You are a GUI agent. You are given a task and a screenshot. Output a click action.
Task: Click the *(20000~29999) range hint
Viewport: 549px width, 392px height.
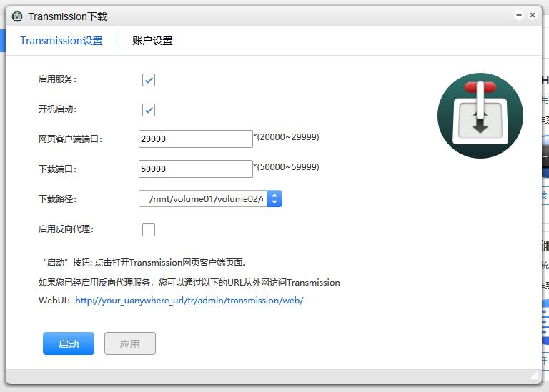pos(287,136)
